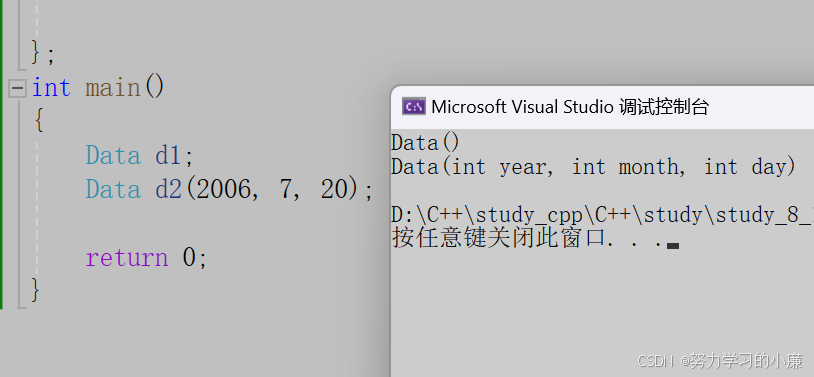
Task: Place cursor on 'main' function name
Action: pyautogui.click(x=113, y=87)
